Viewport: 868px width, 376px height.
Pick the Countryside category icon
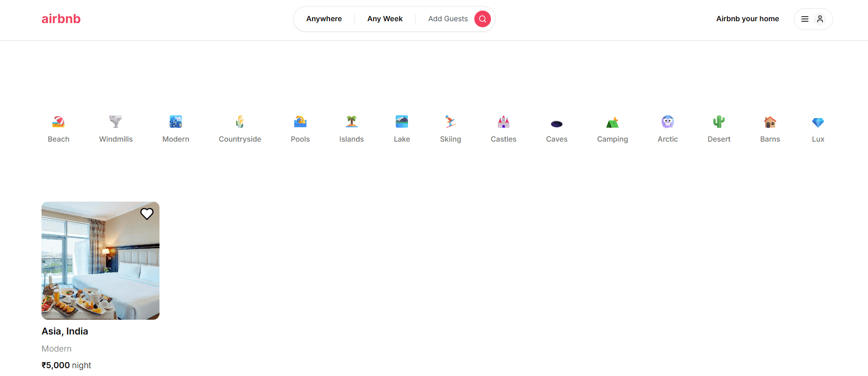(240, 122)
